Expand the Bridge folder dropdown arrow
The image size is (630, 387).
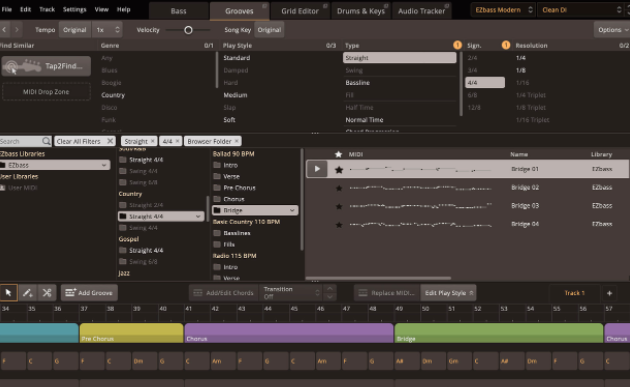coord(292,210)
